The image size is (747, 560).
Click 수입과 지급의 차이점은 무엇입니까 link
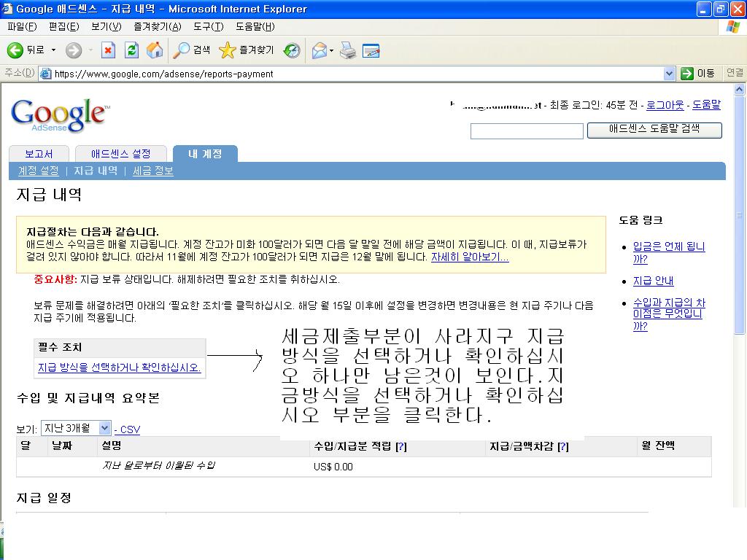[669, 314]
